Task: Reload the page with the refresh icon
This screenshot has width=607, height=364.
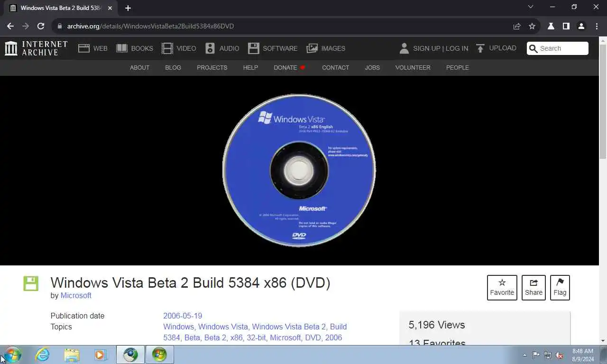Action: tap(41, 26)
